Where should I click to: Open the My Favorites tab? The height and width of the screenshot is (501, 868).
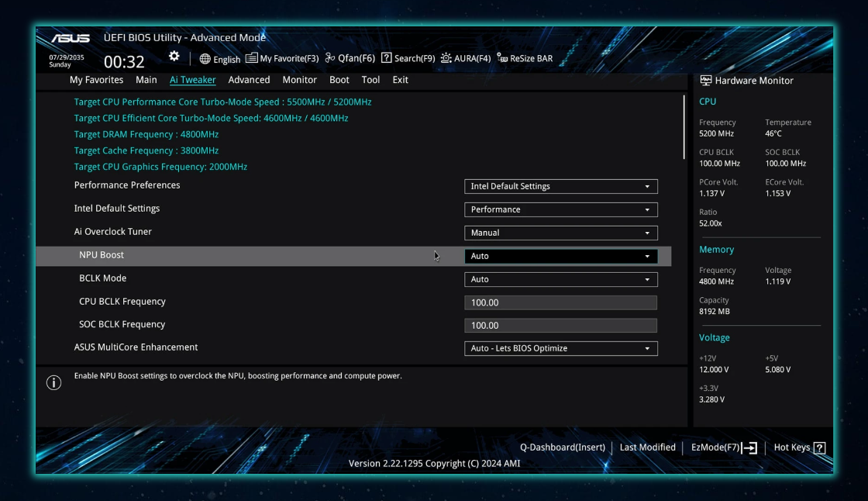coord(96,80)
